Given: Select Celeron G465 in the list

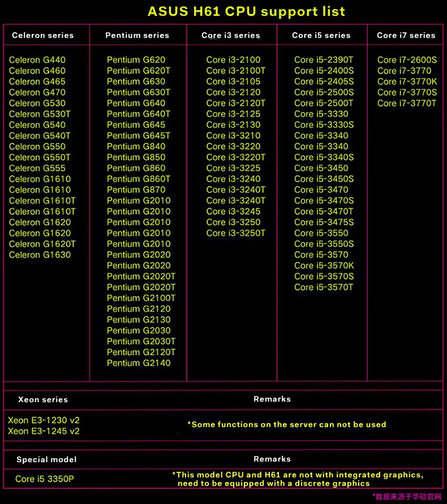Looking at the screenshot, I should pos(37,81).
